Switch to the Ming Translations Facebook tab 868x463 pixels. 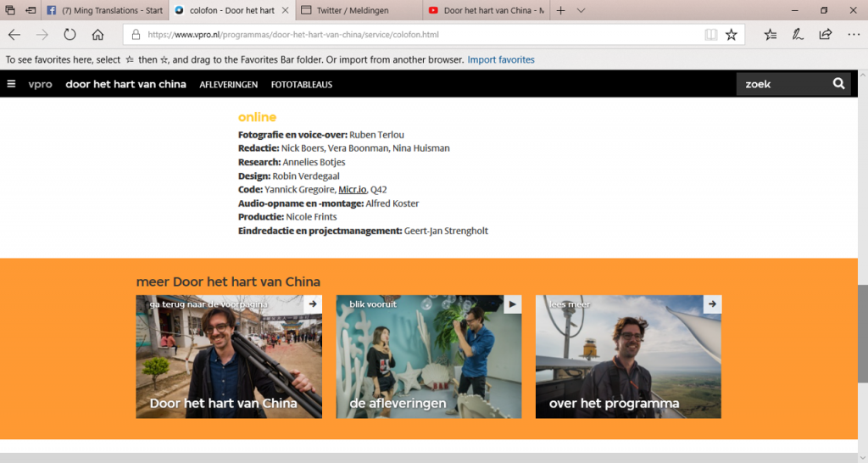coord(104,10)
